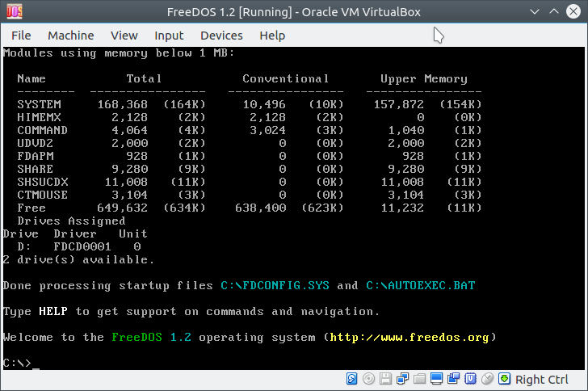Click the CPU virtualization status icon
This screenshot has height=391, width=588.
coord(470,379)
